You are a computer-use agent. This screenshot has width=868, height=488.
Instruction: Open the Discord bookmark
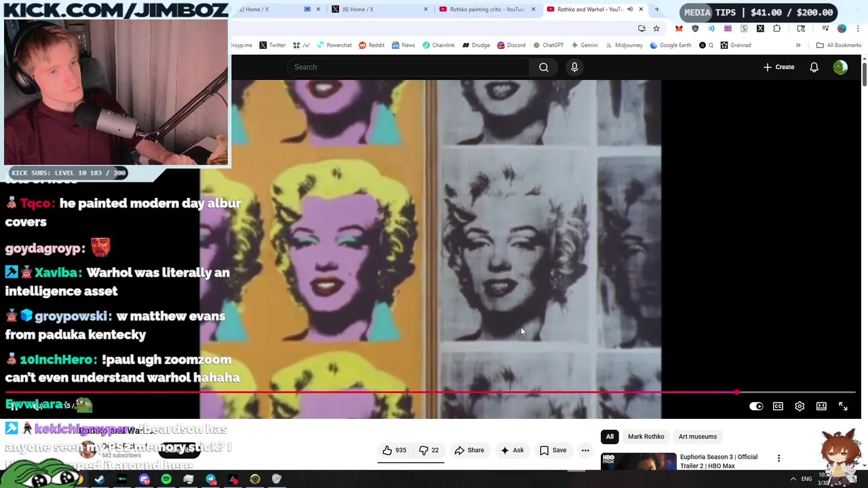click(511, 45)
